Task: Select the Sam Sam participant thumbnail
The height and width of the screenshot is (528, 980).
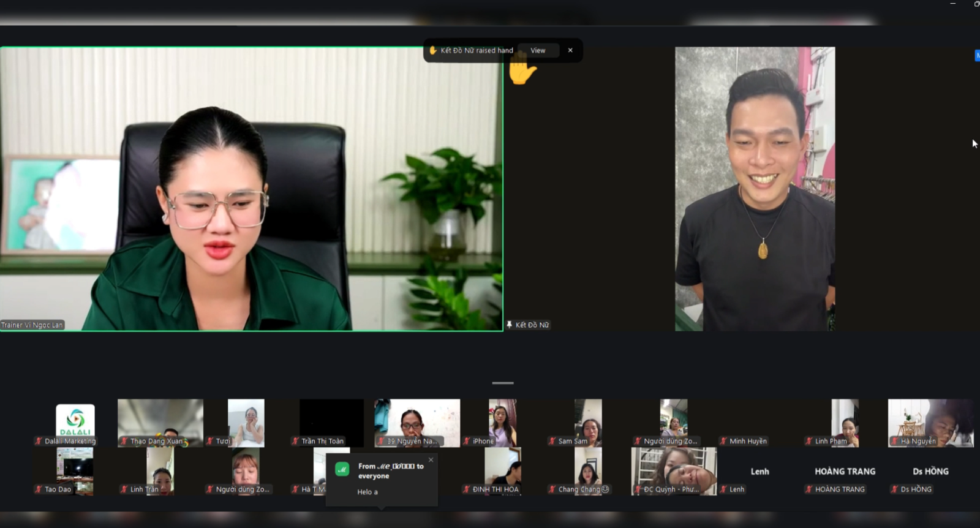Action: pos(587,421)
